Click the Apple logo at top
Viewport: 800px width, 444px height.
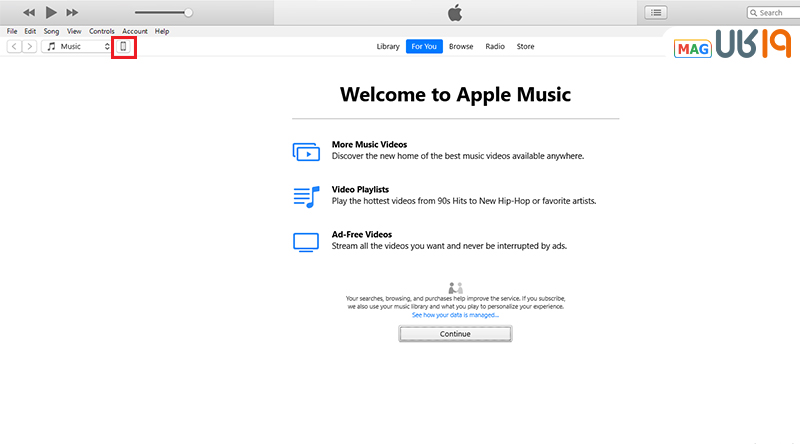(455, 12)
